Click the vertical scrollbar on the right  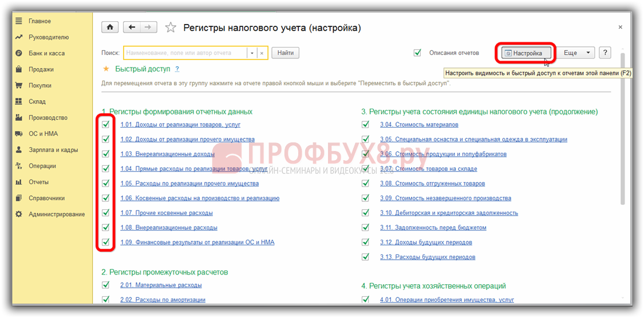622,126
